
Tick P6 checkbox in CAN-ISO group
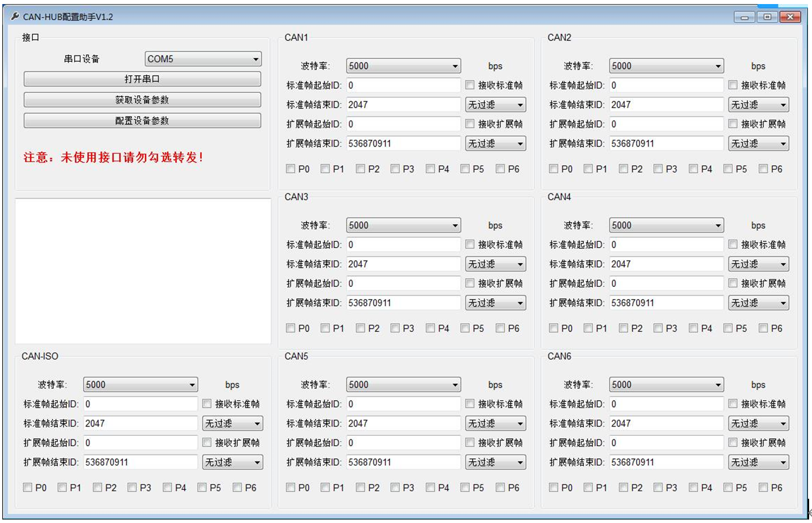[237, 487]
